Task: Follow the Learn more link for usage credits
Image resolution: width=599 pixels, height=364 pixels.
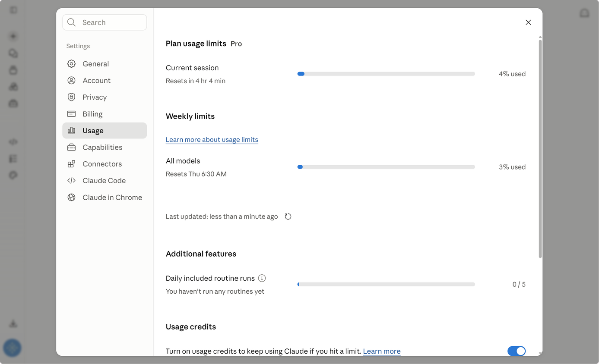Action: click(382, 351)
